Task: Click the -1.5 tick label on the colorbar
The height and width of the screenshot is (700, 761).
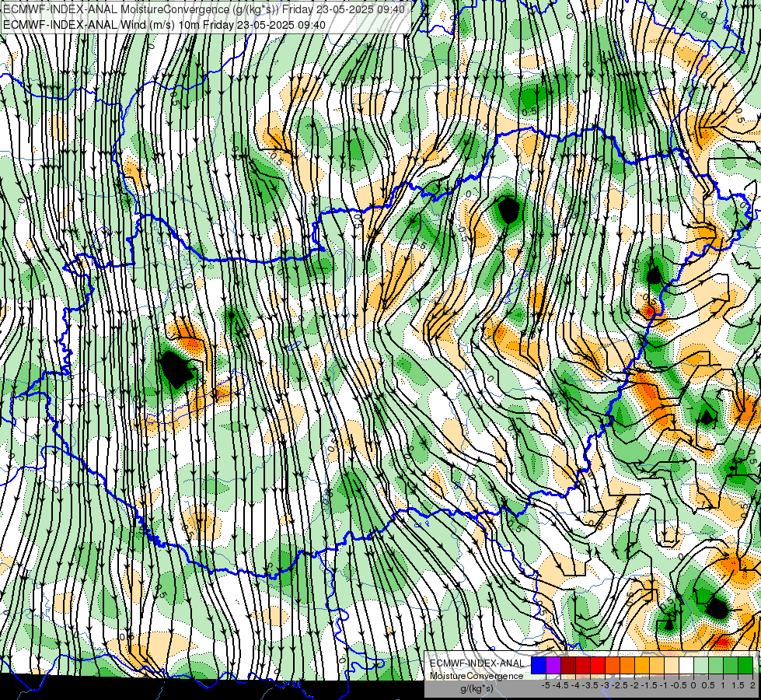Action: click(650, 685)
